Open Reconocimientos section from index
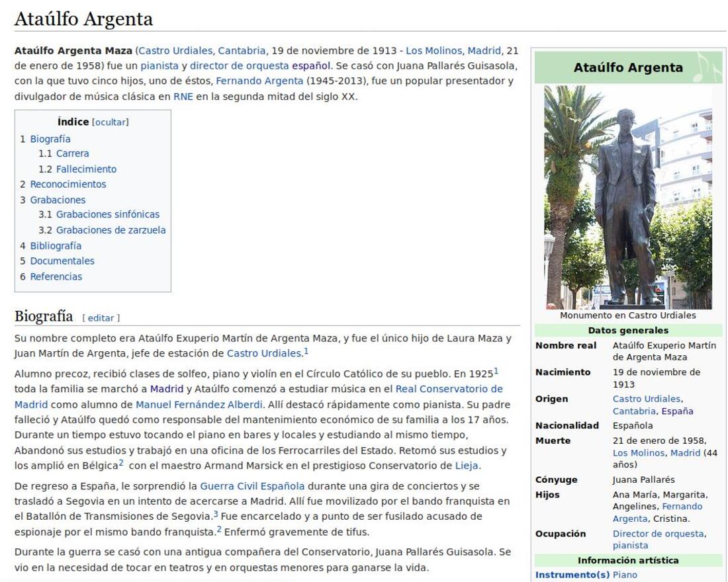This screenshot has height=582, width=728. tap(68, 185)
